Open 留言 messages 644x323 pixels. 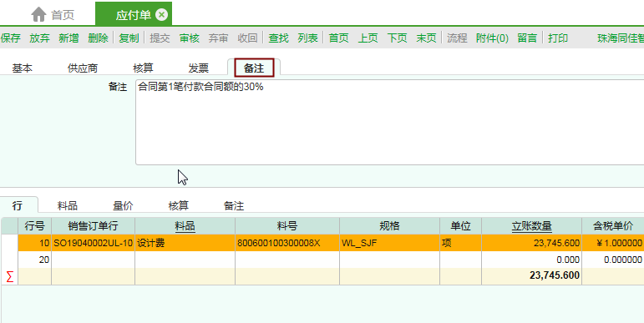point(527,38)
